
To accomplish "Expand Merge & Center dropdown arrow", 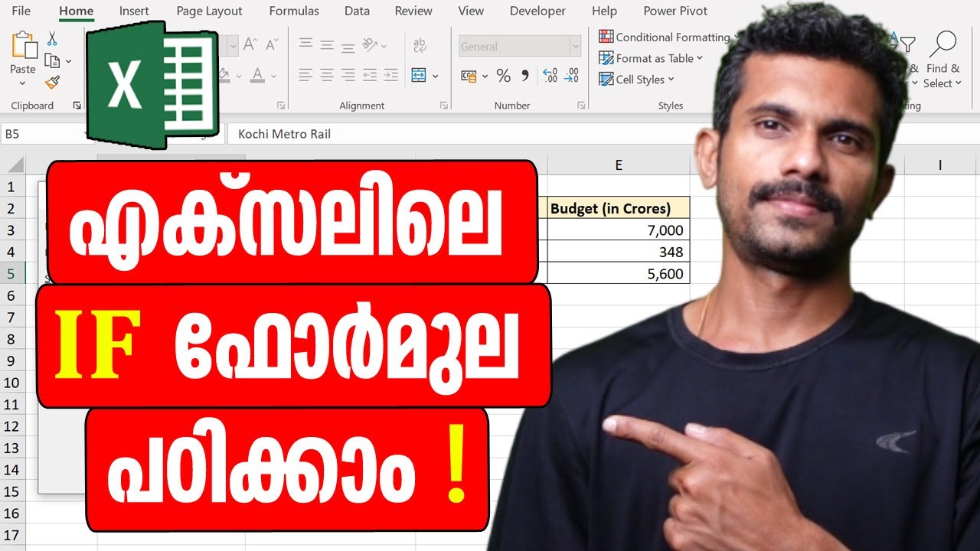I will (436, 76).
